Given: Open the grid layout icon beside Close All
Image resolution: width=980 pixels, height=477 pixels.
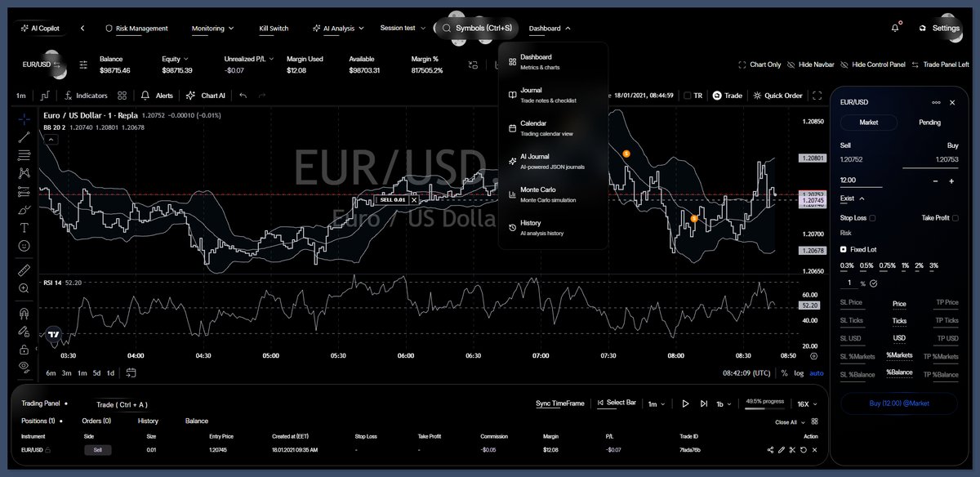Looking at the screenshot, I should click(x=813, y=422).
